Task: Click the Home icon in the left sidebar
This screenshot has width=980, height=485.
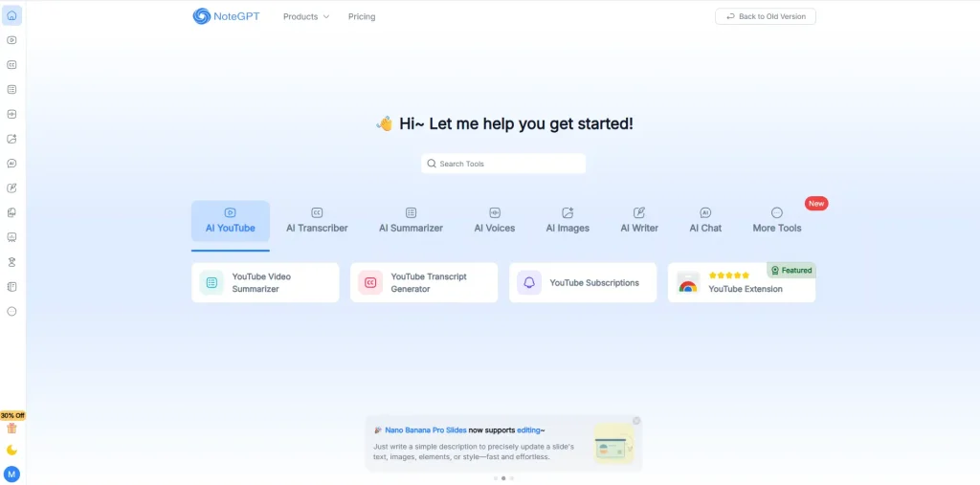Action: [11, 15]
